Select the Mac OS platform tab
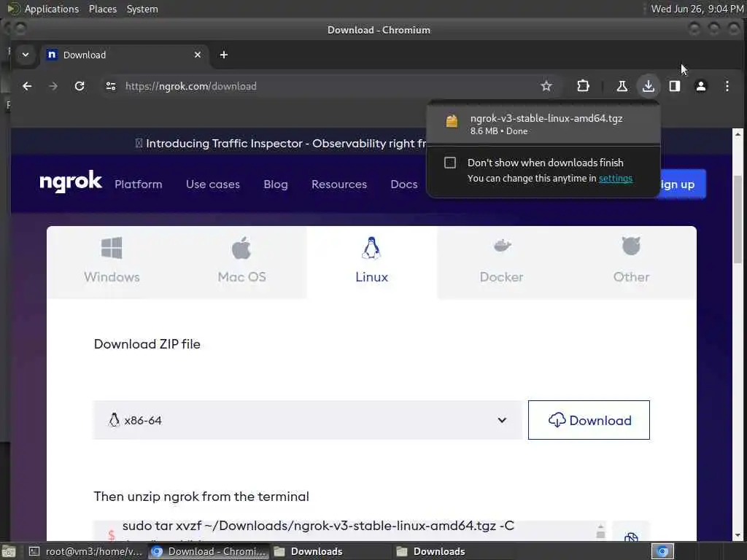747x560 pixels. 242,262
